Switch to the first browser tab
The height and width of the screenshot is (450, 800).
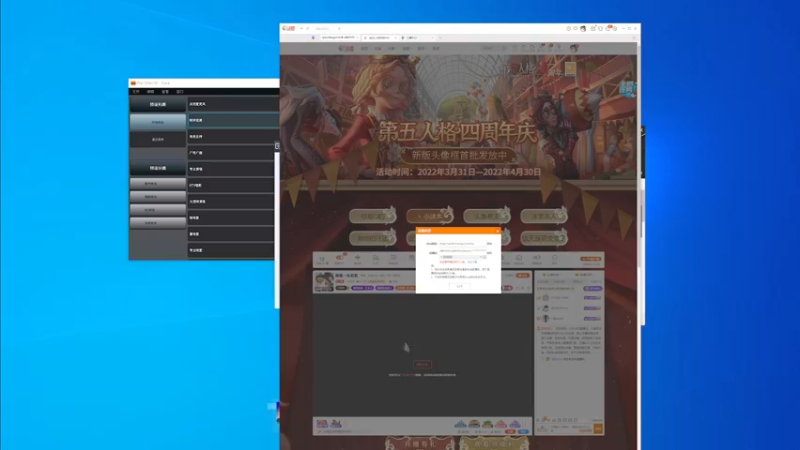pos(340,38)
